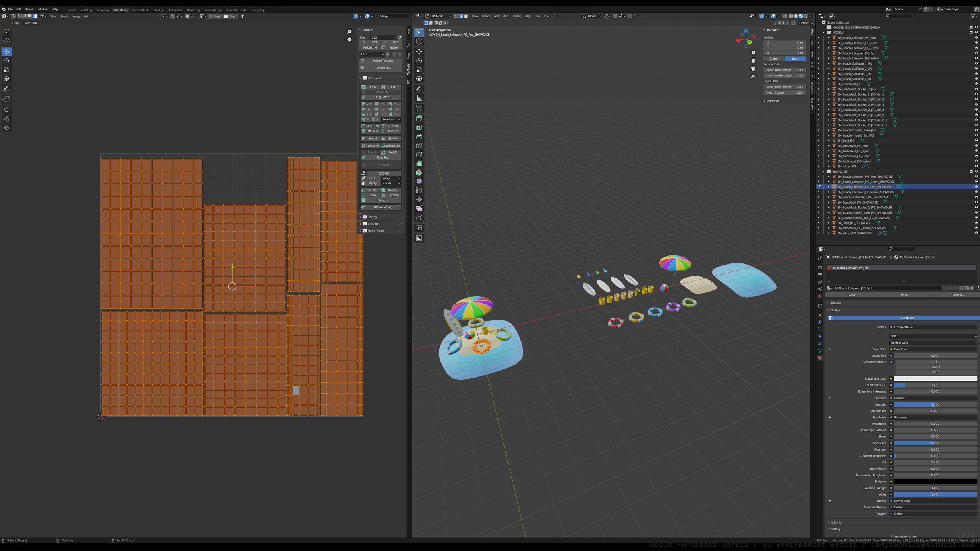Viewport: 980px width, 551px height.
Task: Toggle Local transform orientation button
Action: tap(795, 59)
